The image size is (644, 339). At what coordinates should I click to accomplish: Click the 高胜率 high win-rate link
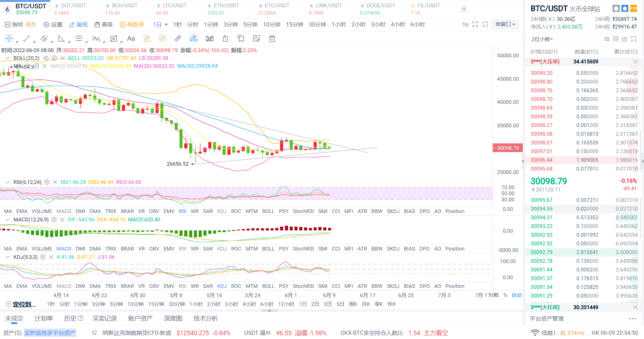[x=132, y=24]
